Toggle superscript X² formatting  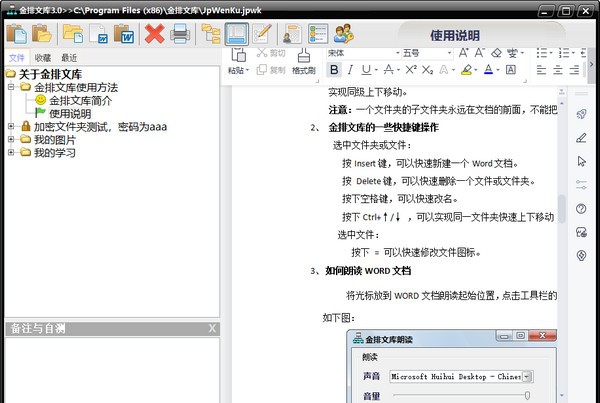(x=411, y=70)
